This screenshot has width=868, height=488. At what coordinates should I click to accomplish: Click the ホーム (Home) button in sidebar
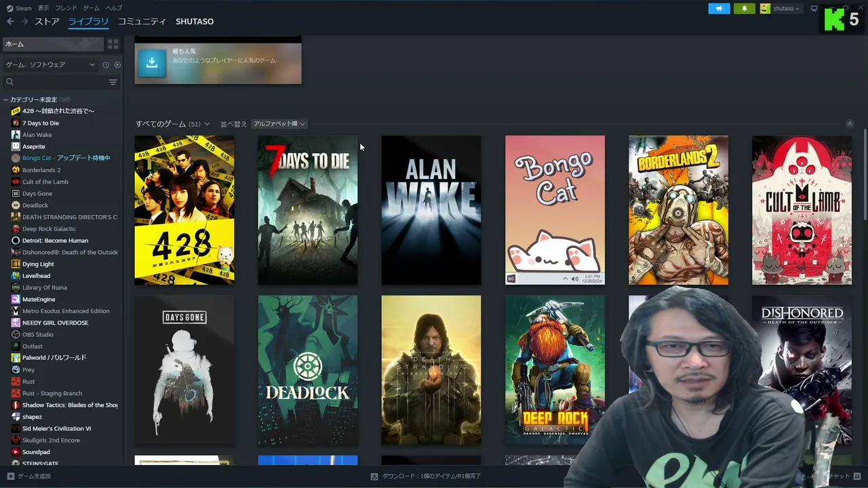pyautogui.click(x=53, y=44)
